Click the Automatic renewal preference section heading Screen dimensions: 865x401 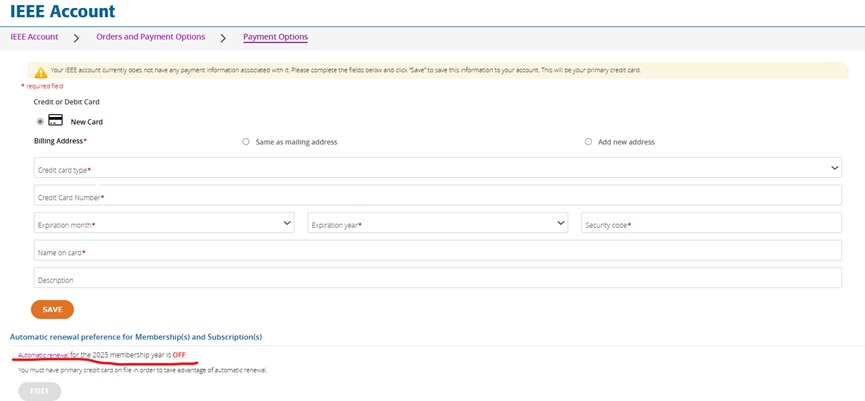click(136, 336)
